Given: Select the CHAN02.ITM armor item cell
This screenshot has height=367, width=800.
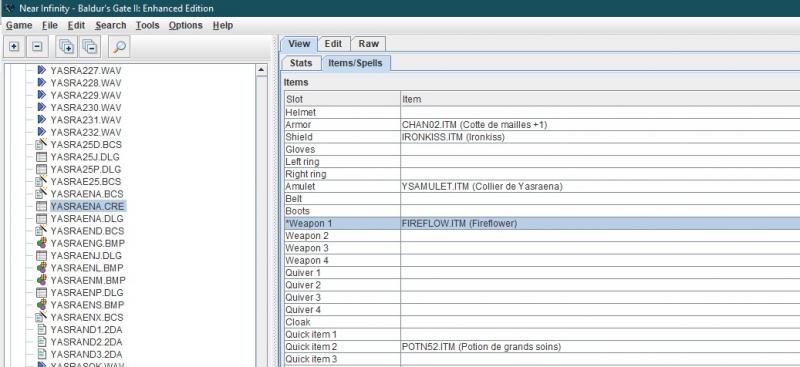Looking at the screenshot, I should pyautogui.click(x=601, y=125).
